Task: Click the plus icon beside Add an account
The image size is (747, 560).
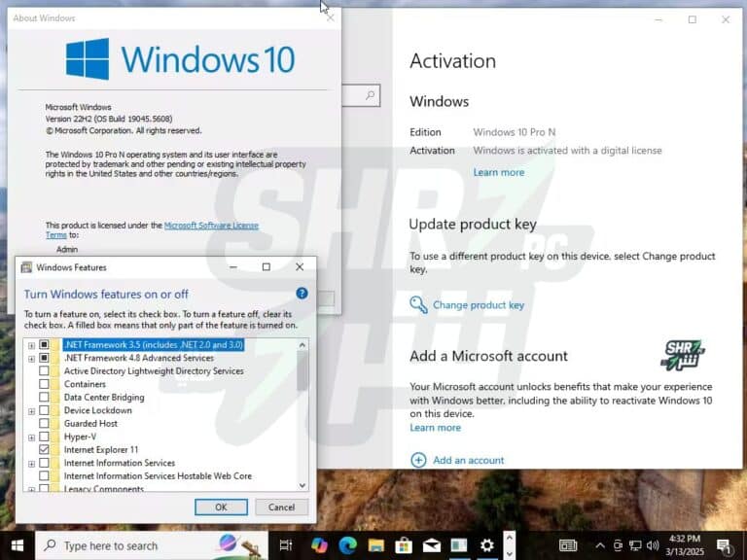Action: [x=418, y=460]
